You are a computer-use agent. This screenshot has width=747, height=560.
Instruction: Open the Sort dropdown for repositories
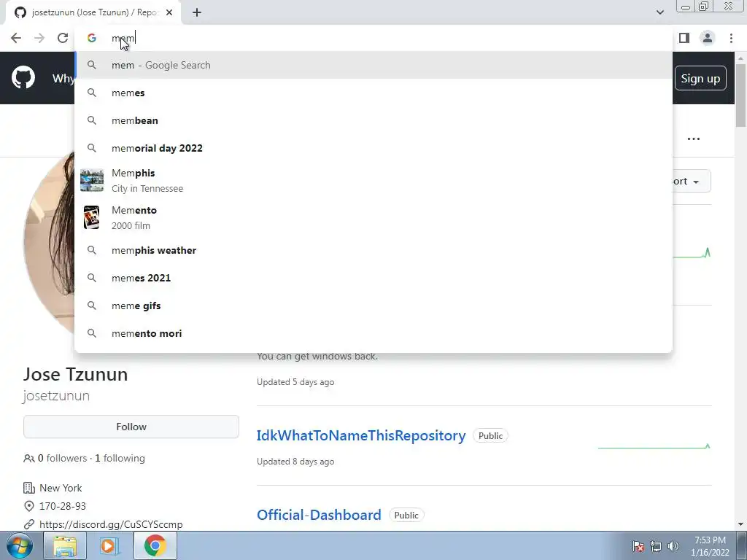click(690, 181)
